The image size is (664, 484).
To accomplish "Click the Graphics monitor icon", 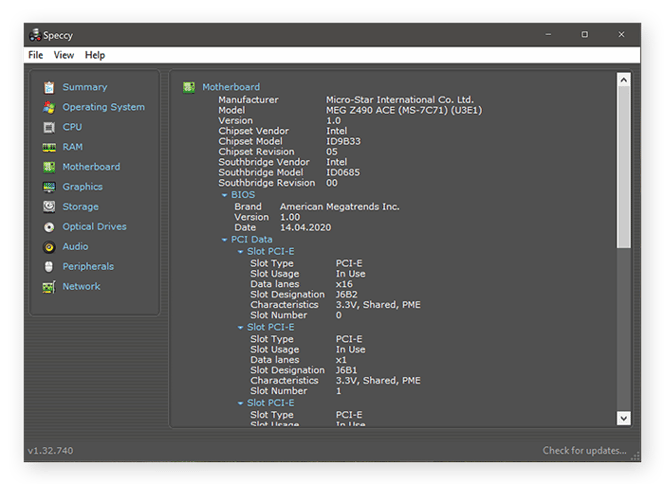I will click(x=49, y=187).
